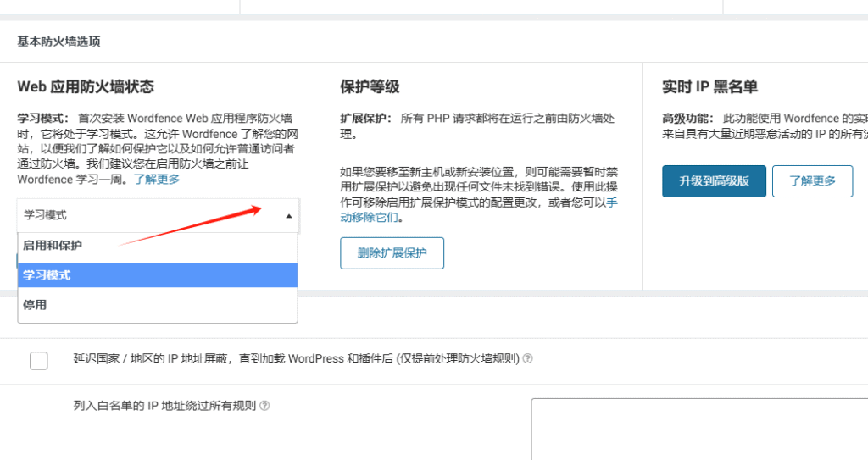Image resolution: width=868 pixels, height=460 pixels.
Task: Click 升级到高级版 button
Action: (714, 181)
